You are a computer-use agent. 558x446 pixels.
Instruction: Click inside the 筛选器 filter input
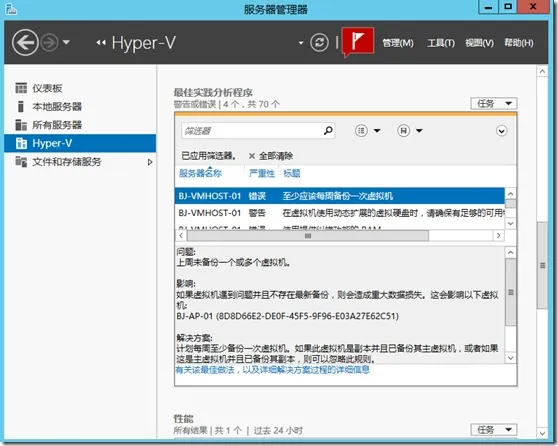click(x=251, y=131)
